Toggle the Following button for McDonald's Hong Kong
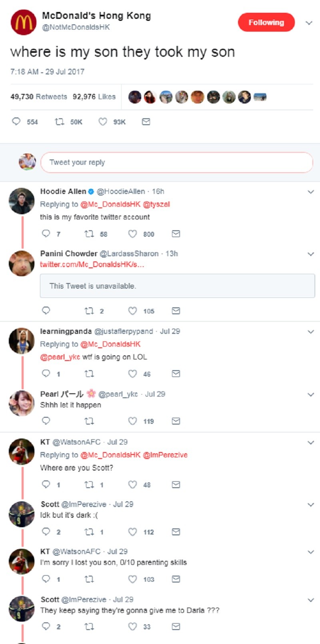Viewport: 320px width, 644px height. 266,22
